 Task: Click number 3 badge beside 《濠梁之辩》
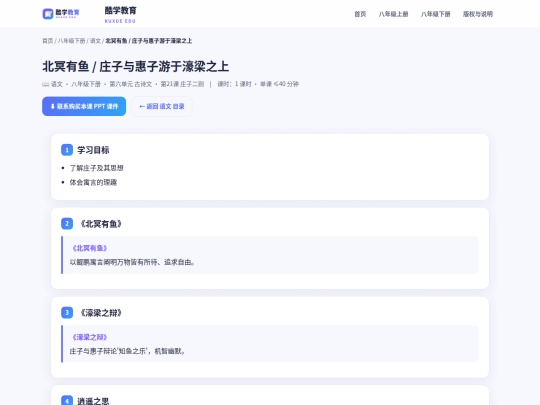pos(67,312)
